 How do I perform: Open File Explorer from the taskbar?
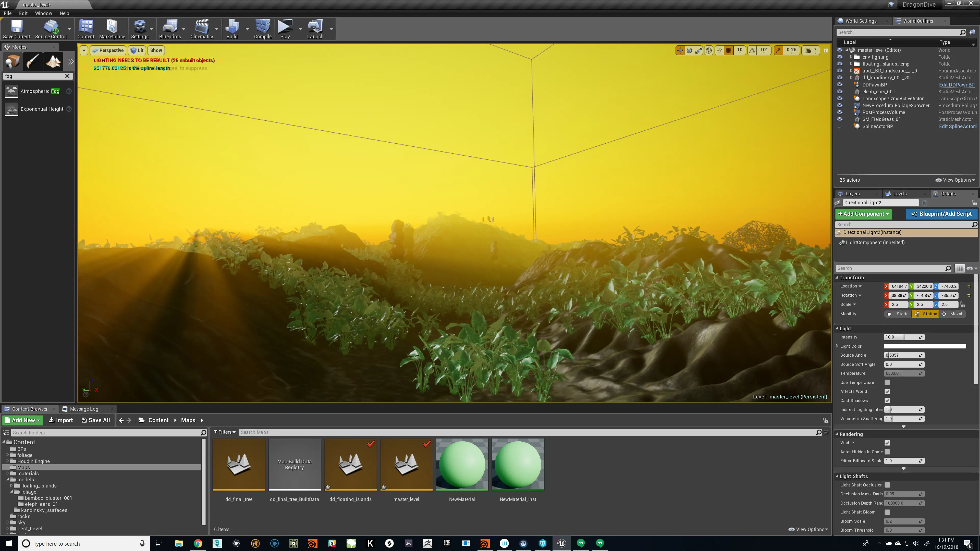click(x=178, y=543)
